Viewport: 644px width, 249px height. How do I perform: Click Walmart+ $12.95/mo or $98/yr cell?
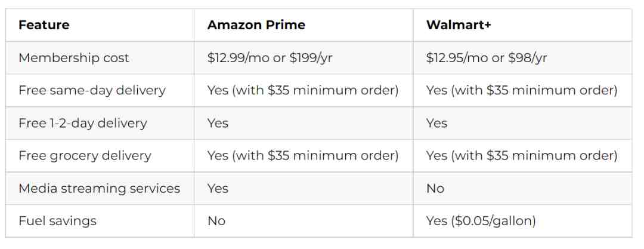click(487, 57)
